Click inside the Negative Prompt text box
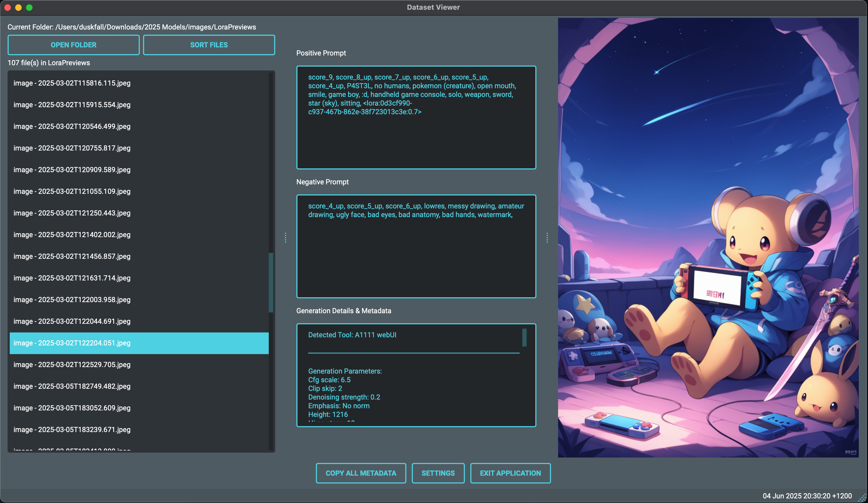868x503 pixels. (416, 255)
